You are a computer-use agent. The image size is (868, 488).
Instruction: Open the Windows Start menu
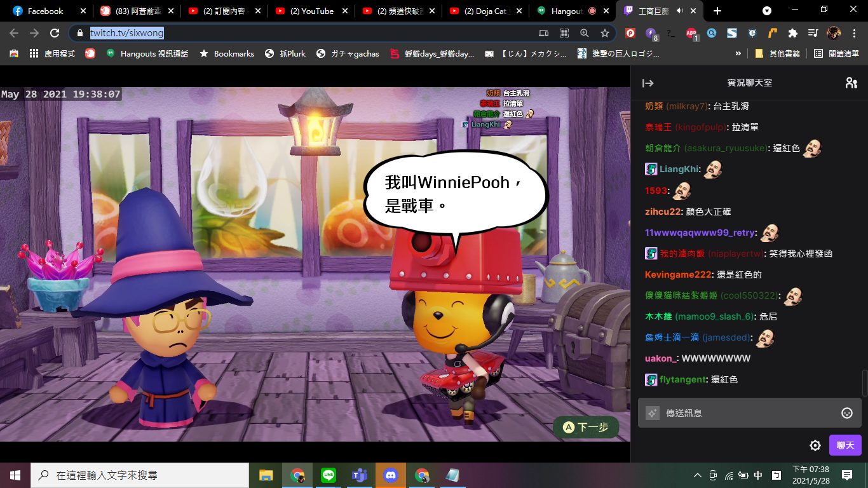coord(15,475)
